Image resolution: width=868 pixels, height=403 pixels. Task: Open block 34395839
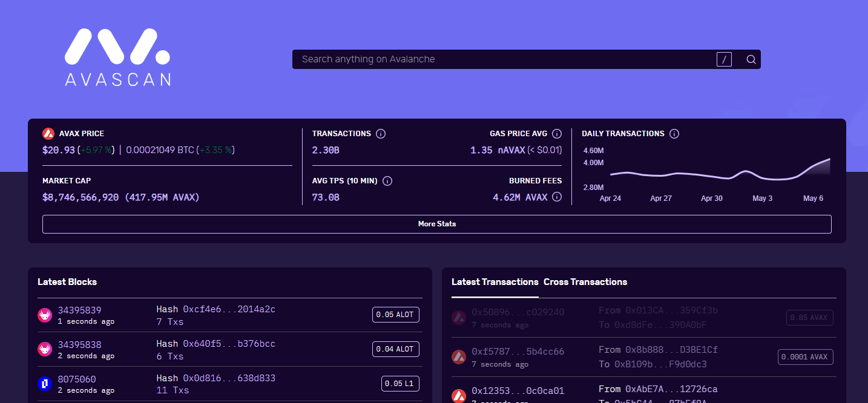[x=79, y=310]
